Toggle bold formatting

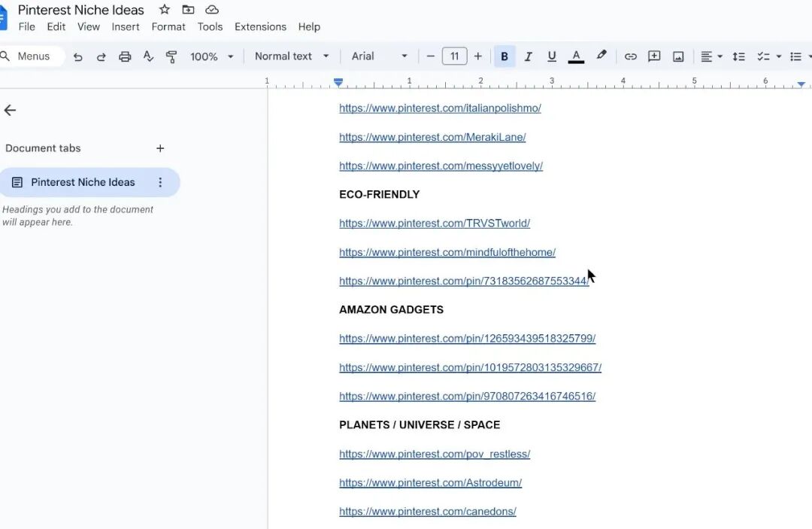click(504, 56)
